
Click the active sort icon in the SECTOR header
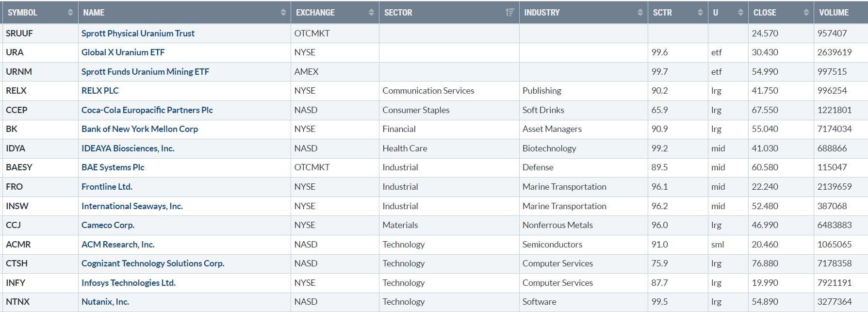(509, 13)
